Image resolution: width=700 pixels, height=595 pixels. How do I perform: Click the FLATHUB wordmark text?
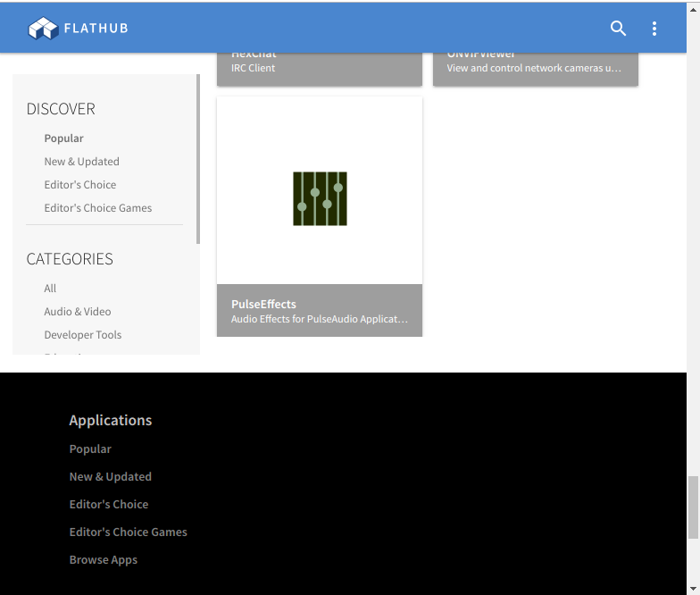coord(96,29)
